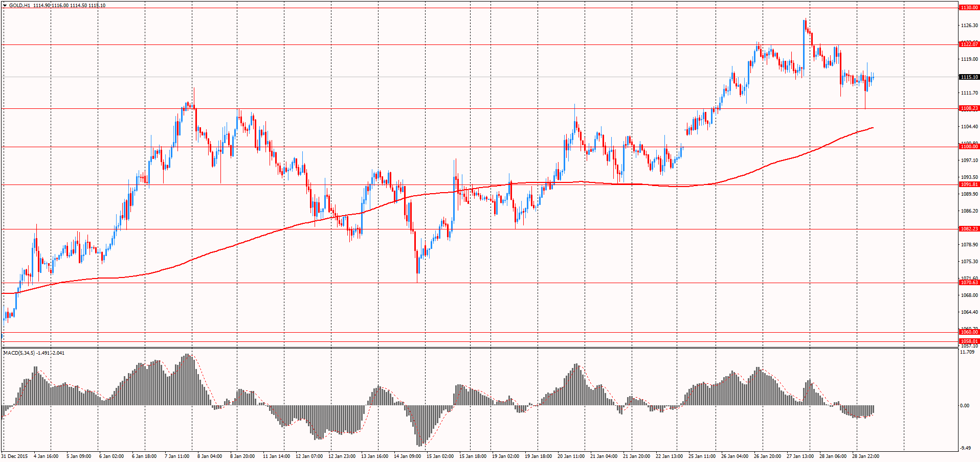980x462 pixels.
Task: Select the 1070.63 red price tag
Action: tap(969, 283)
